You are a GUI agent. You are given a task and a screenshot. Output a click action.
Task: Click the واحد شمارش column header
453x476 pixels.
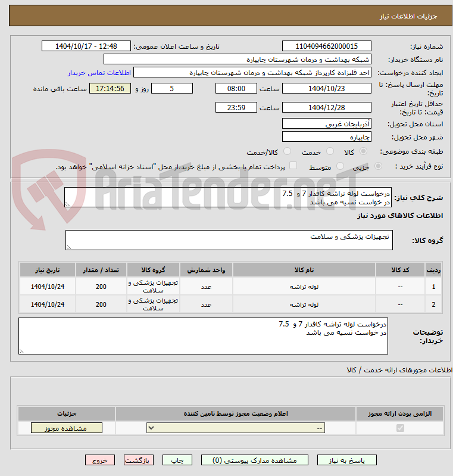point(206,270)
